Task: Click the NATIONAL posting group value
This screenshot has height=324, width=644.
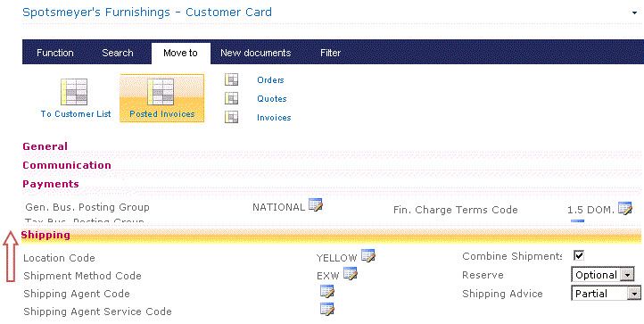Action: [278, 207]
